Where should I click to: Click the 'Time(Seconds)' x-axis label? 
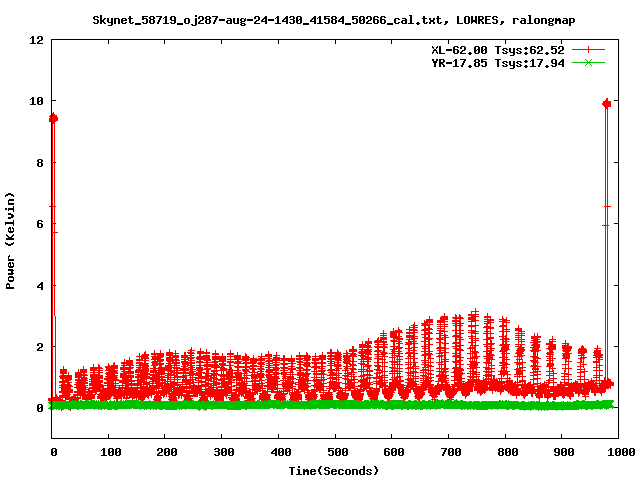(x=334, y=471)
